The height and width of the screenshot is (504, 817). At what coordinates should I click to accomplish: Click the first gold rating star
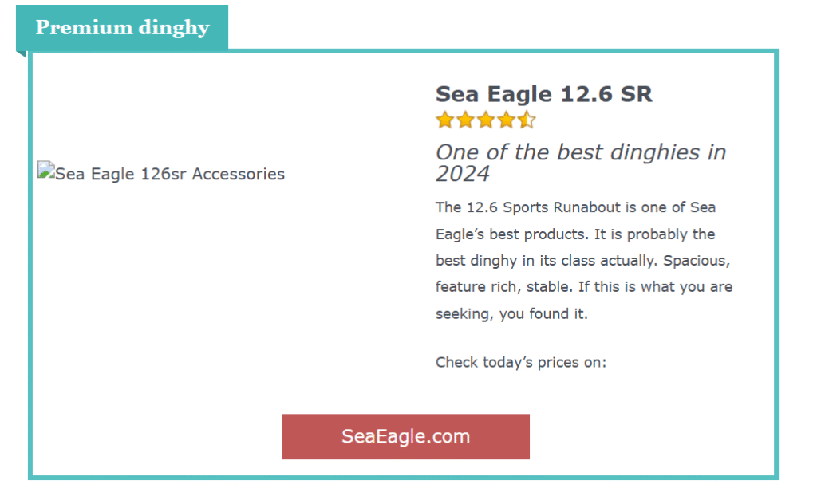[x=444, y=120]
